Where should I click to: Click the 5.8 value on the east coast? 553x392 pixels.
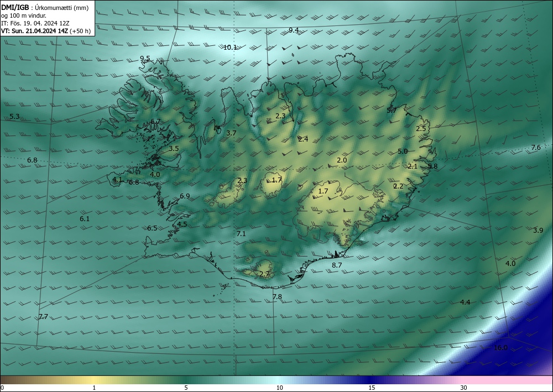[433, 166]
